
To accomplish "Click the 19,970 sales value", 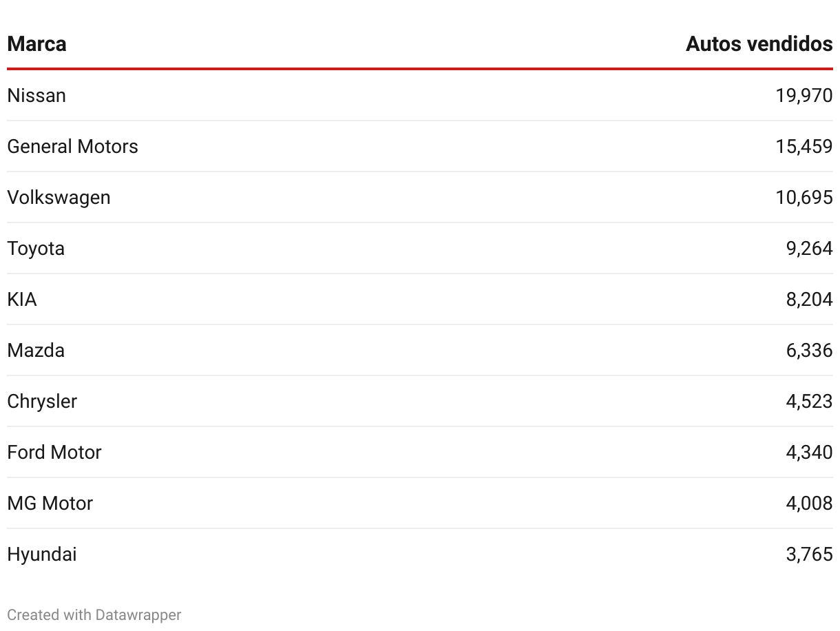I will tap(804, 96).
